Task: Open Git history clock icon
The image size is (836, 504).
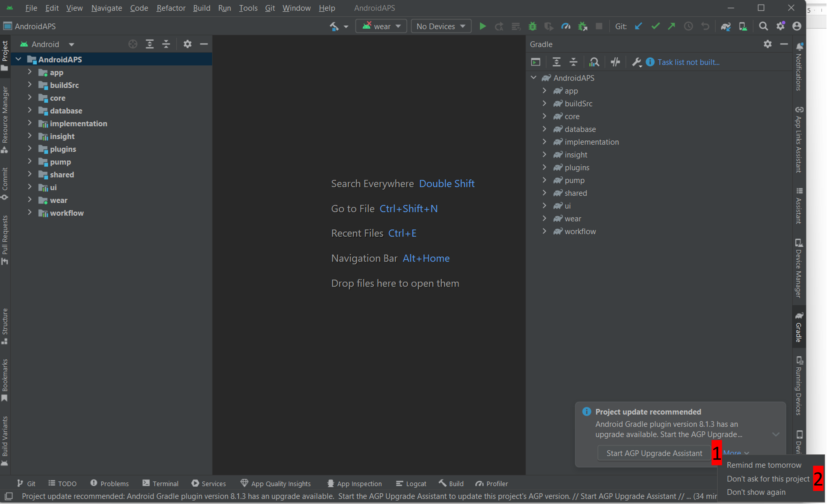Action: coord(688,26)
